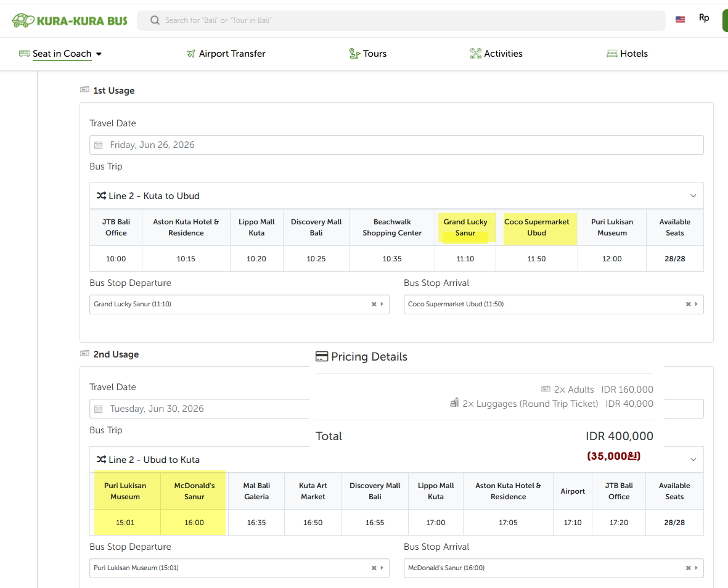
Task: Select the Coco Supermarket Ubud column header
Action: click(537, 227)
